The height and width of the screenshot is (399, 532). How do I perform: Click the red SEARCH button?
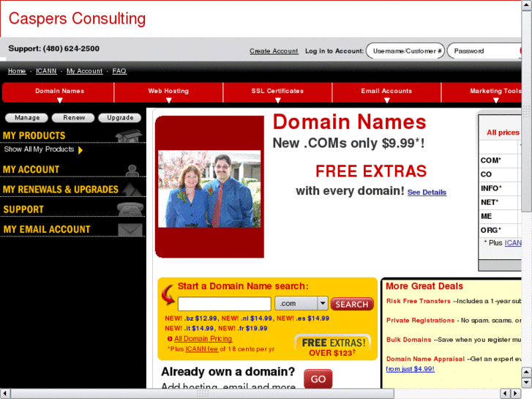(352, 304)
